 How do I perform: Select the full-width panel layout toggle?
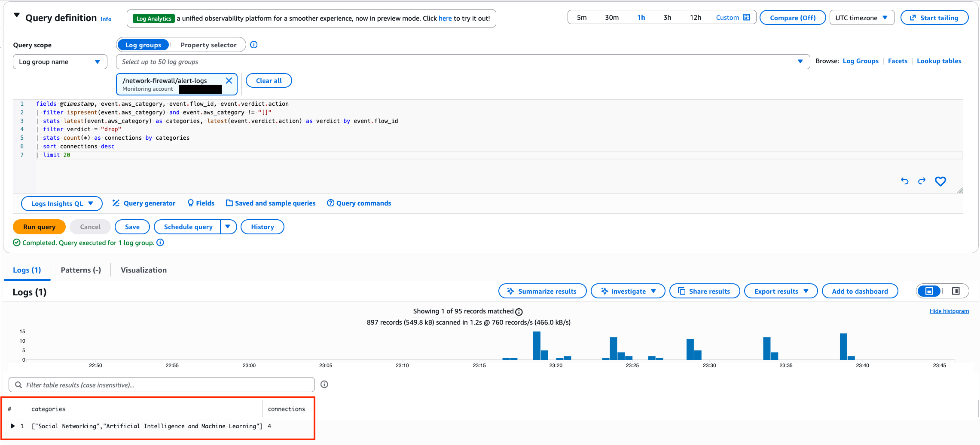(929, 291)
